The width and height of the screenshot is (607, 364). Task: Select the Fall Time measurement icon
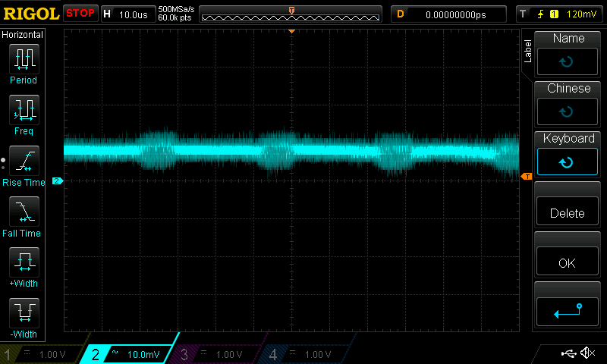24,212
